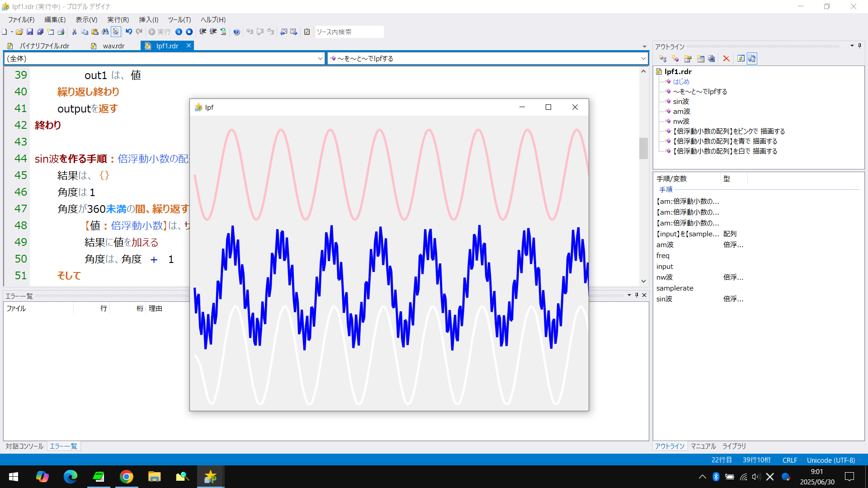Toggle the highlighted toolbar button next to binoculars
Viewport: 868px width, 488px height.
[x=116, y=32]
